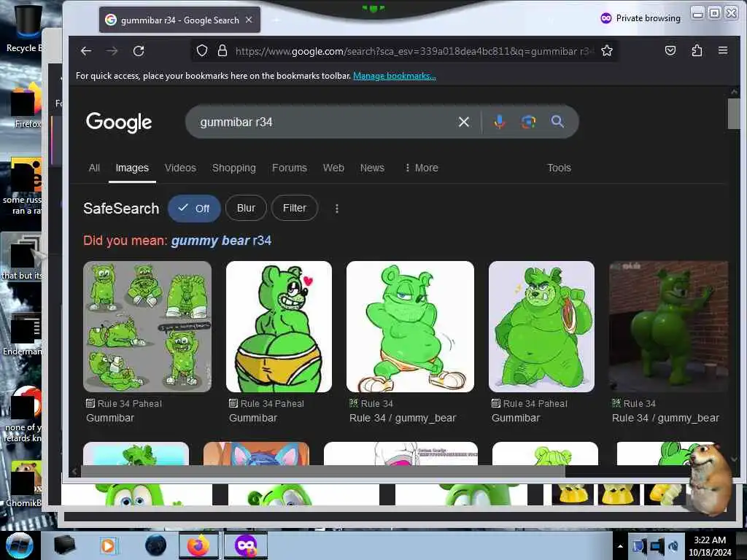
Task: Set SafeSearch to Blur
Action: click(x=246, y=208)
